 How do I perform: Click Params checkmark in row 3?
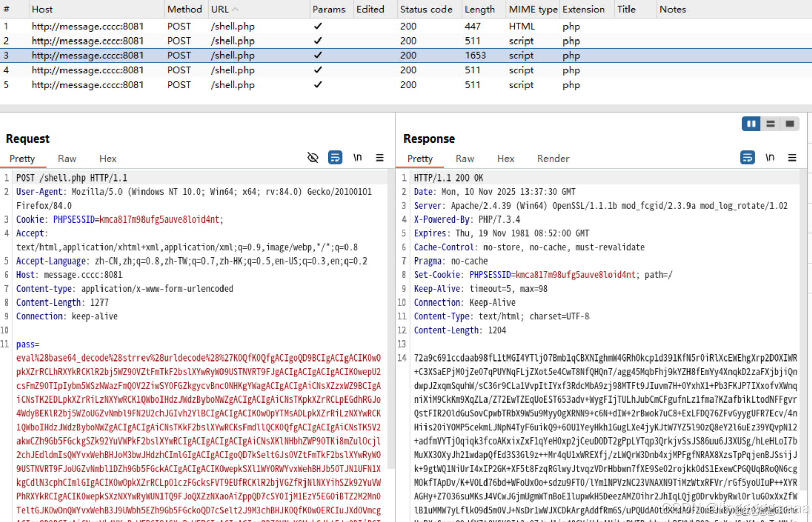click(318, 55)
